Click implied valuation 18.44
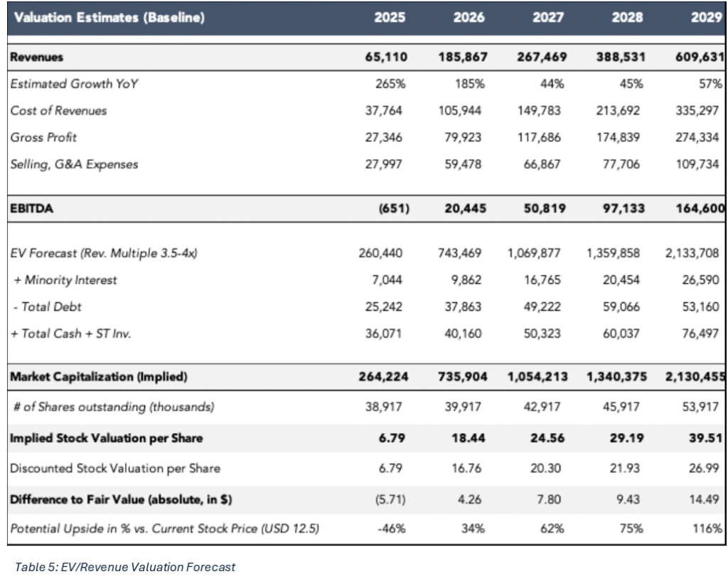The width and height of the screenshot is (728, 579). pyautogui.click(x=469, y=438)
